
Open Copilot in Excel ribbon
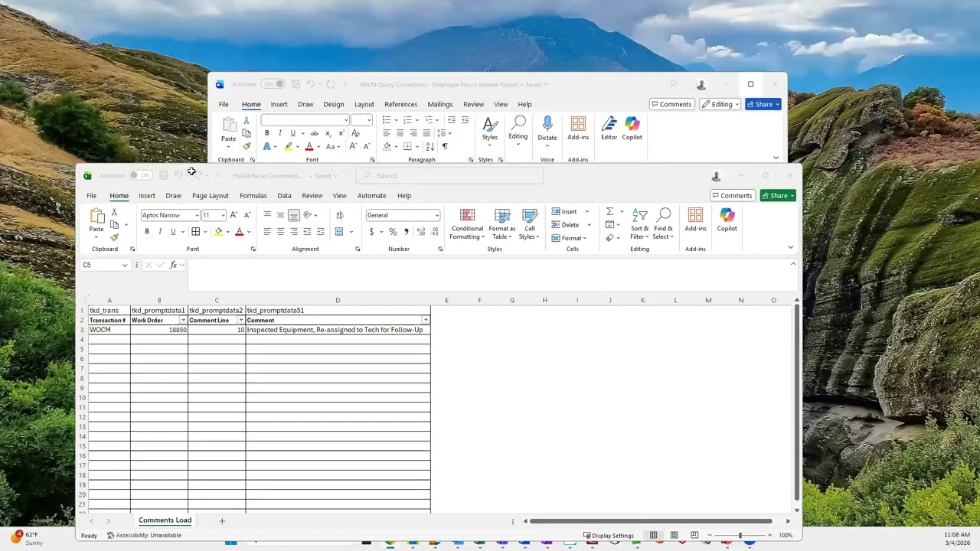pyautogui.click(x=727, y=220)
